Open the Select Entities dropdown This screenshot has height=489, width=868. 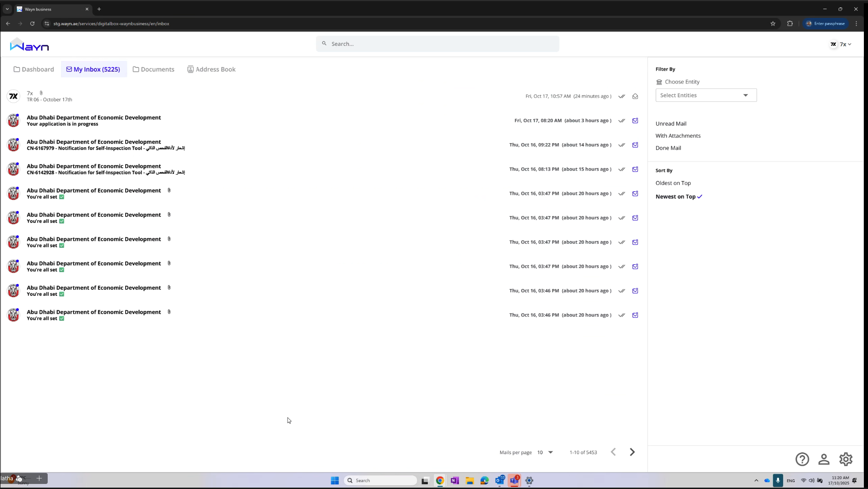click(x=706, y=95)
